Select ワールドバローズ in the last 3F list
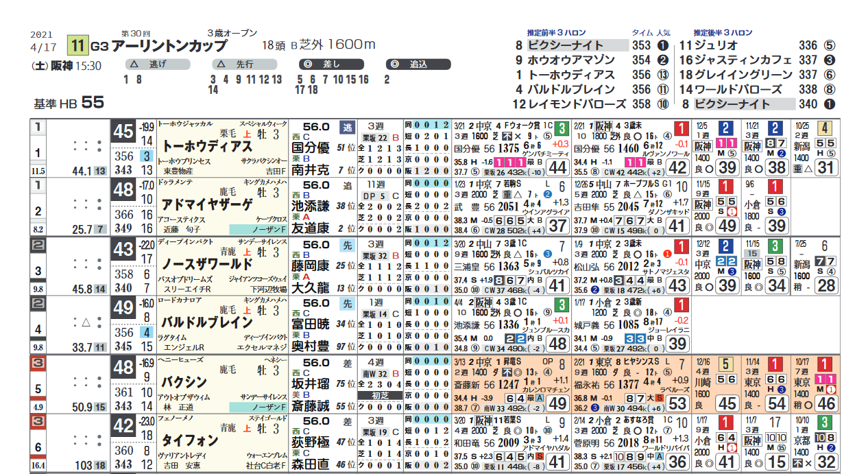Viewport: 868px width, 474px height. point(738,89)
